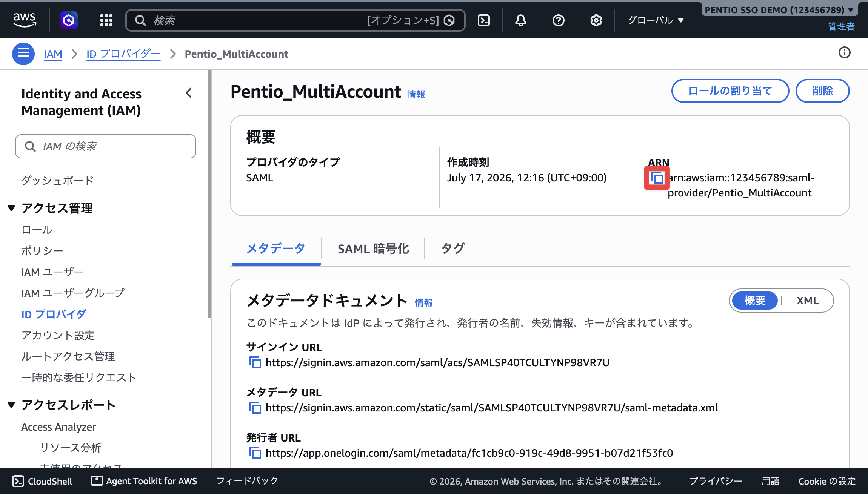Copy the サインイン URL icon

coord(255,362)
